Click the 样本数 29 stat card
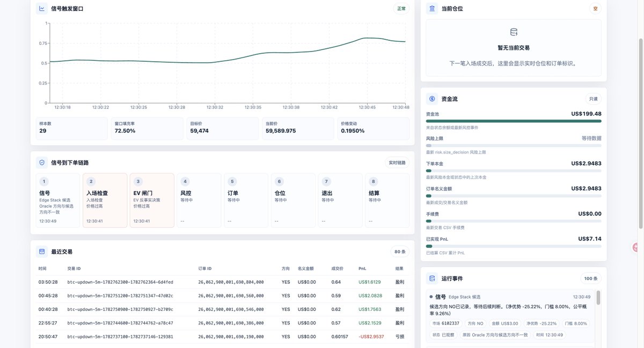Image resolution: width=644 pixels, height=348 pixels. tap(72, 128)
